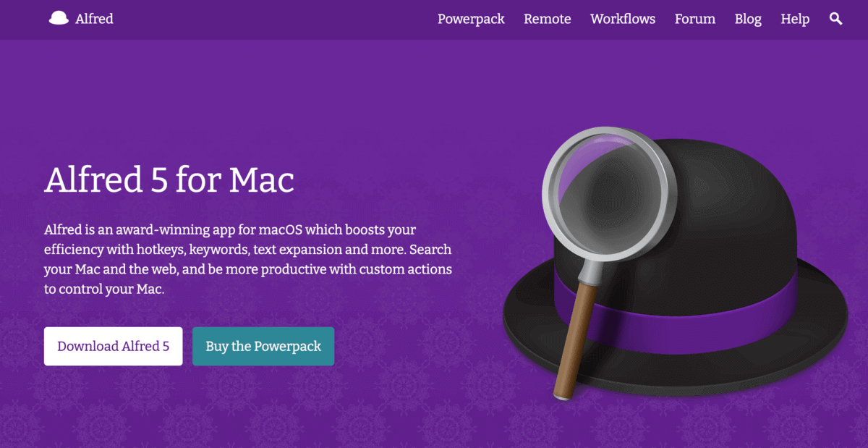The image size is (868, 448).
Task: Click the paragraph starting "Alfred is an award-winning app"
Action: pos(248,259)
